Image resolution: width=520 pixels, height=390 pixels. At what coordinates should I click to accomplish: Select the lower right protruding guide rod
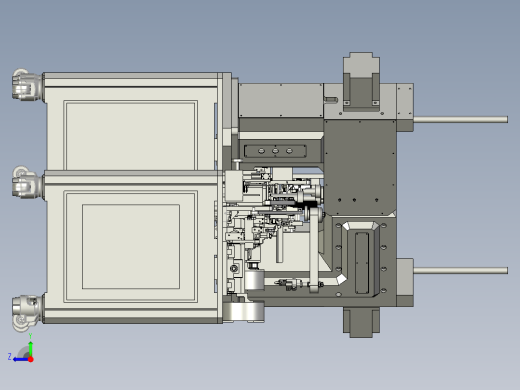[x=461, y=270]
